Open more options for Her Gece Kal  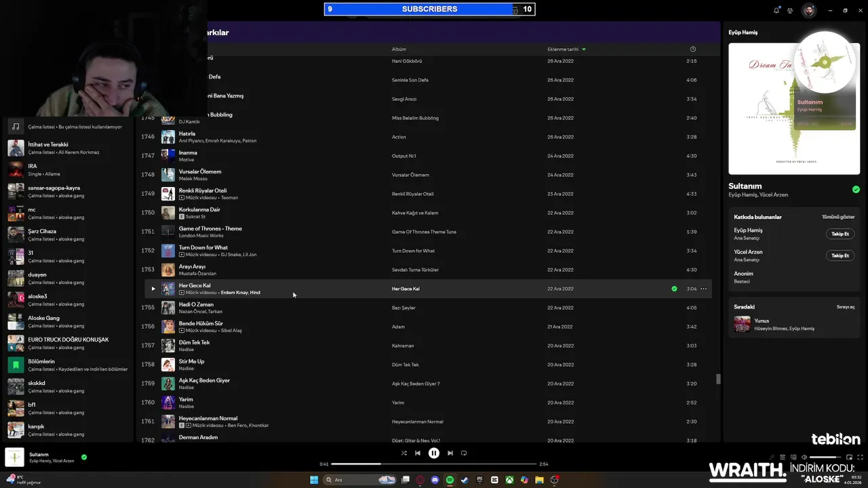tap(703, 289)
